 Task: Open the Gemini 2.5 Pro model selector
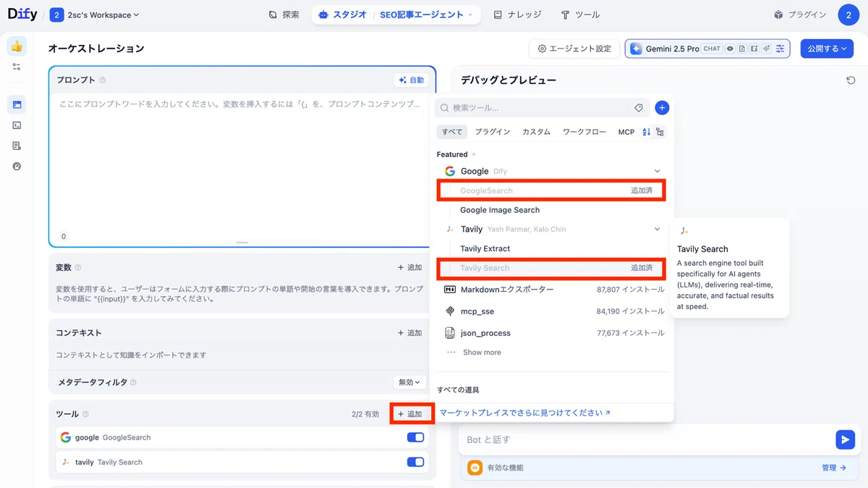tap(707, 49)
